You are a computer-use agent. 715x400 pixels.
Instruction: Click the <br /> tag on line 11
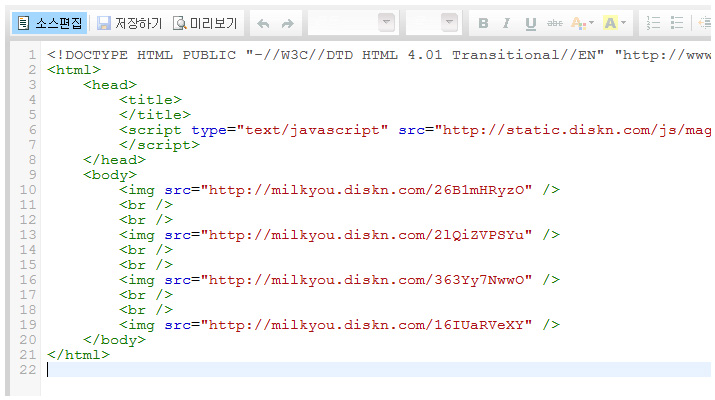pyautogui.click(x=146, y=205)
